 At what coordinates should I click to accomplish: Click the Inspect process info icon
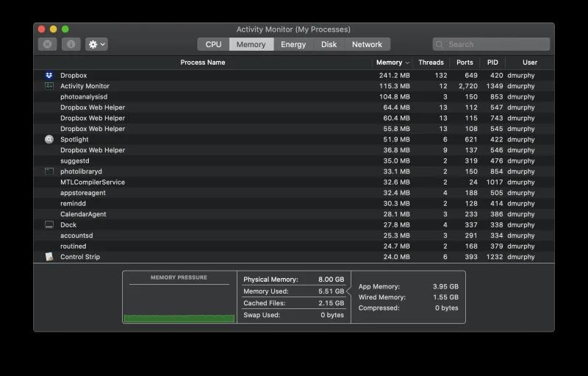(x=71, y=44)
